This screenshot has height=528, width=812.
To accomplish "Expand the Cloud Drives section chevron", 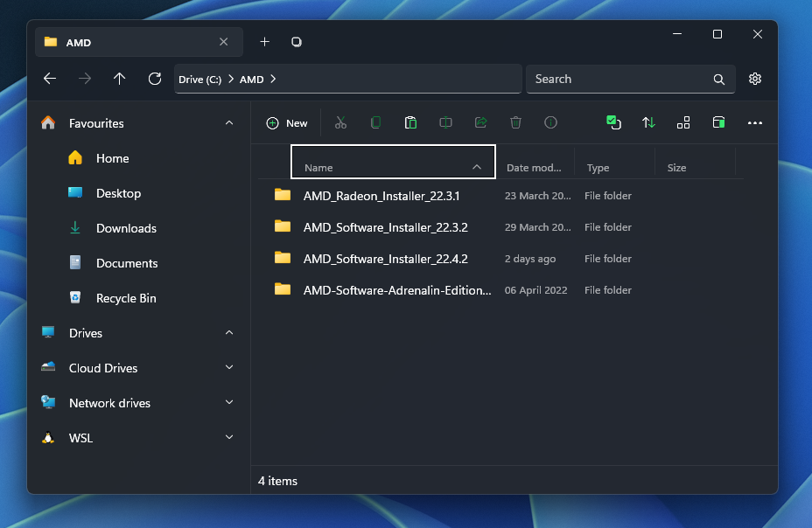I will (x=229, y=368).
